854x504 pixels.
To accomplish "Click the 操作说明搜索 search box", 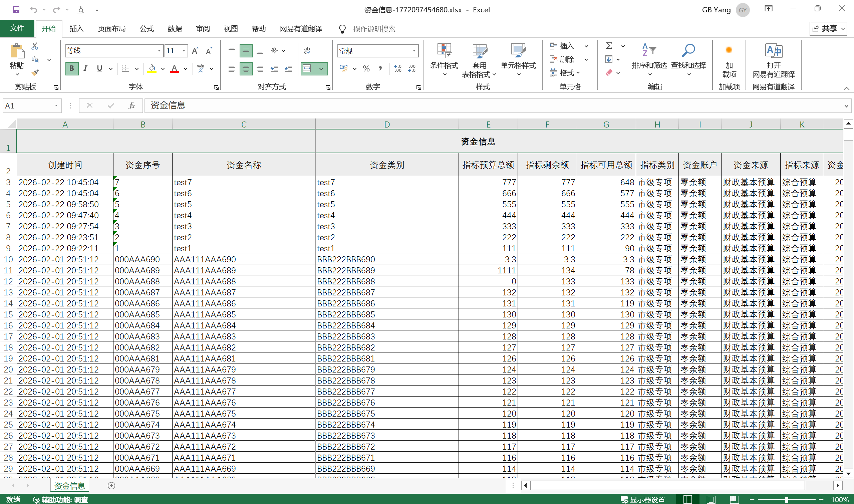I will click(374, 29).
